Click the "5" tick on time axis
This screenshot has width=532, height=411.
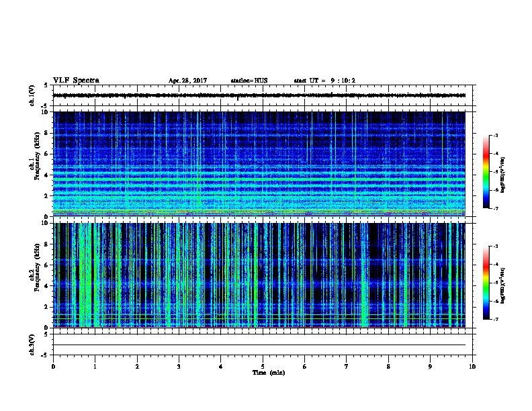263,366
